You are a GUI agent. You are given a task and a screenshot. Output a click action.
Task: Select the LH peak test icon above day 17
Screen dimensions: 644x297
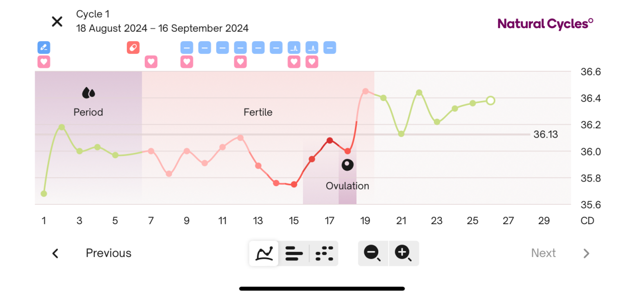[x=311, y=48]
